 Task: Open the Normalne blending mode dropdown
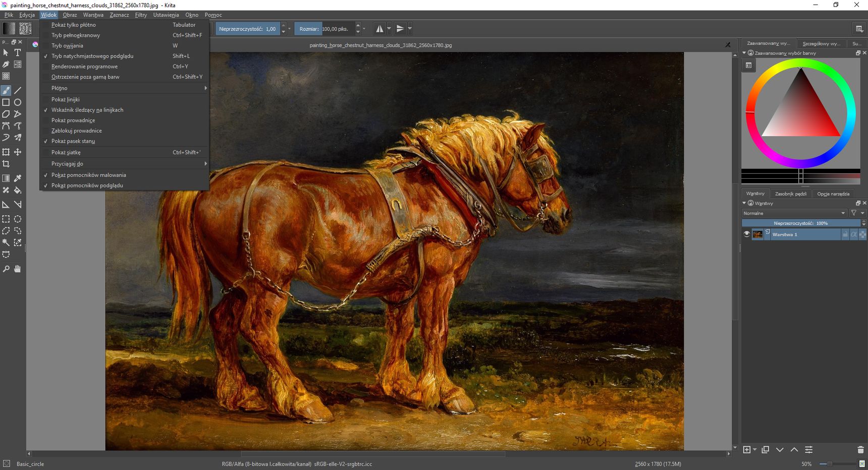794,213
